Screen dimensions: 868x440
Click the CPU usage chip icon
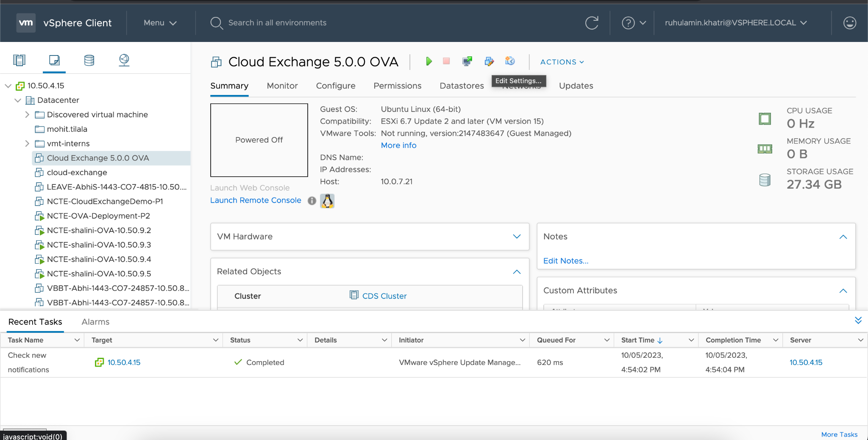tap(765, 119)
